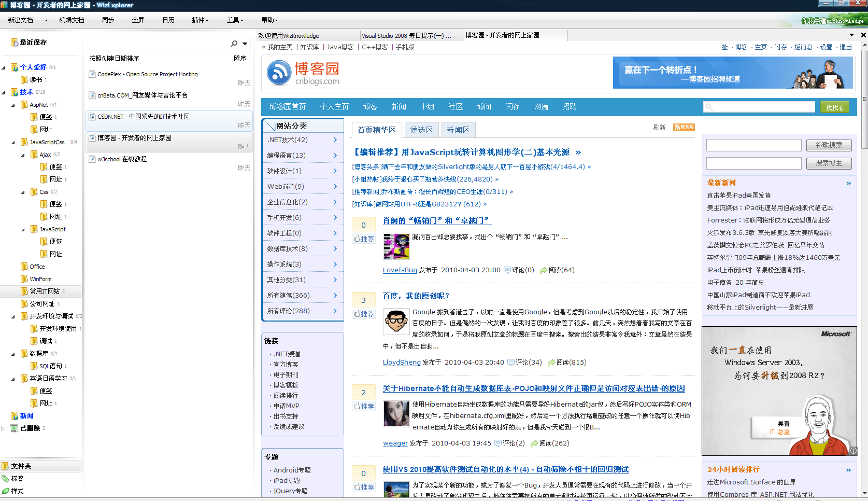The height and width of the screenshot is (501, 868).
Task: Close the current browser tab with X
Action: pyautogui.click(x=863, y=35)
